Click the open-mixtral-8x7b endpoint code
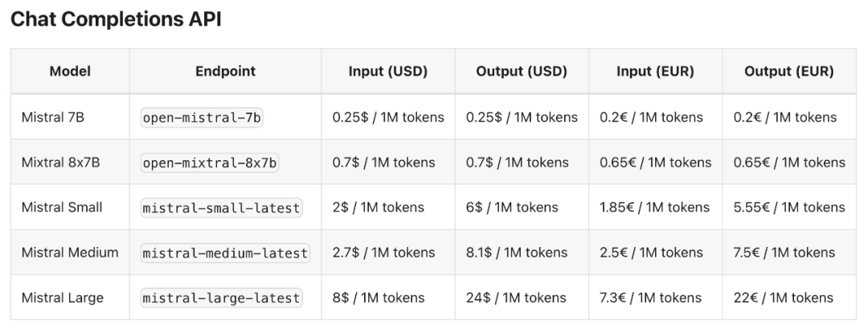The image size is (868, 329). [x=210, y=162]
